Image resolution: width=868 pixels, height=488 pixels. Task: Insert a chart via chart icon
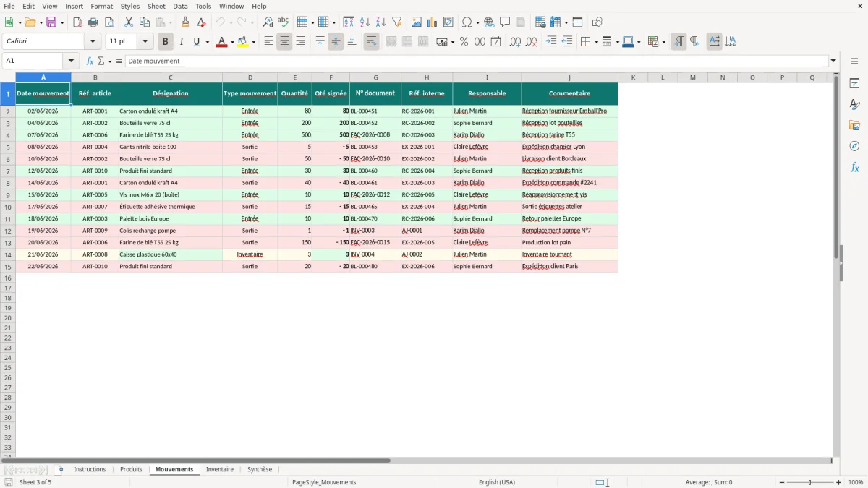pyautogui.click(x=433, y=22)
